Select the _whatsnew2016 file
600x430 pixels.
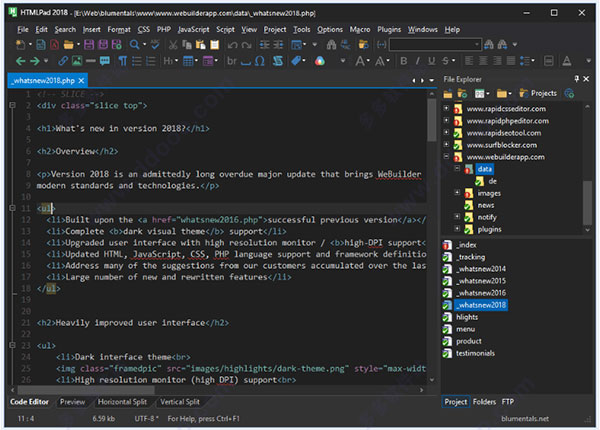pos(482,293)
